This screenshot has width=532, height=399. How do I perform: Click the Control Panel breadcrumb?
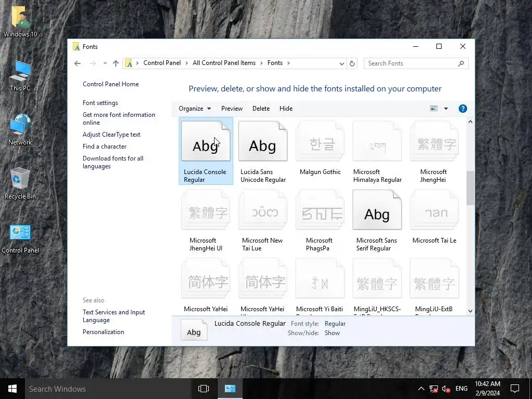click(x=162, y=63)
